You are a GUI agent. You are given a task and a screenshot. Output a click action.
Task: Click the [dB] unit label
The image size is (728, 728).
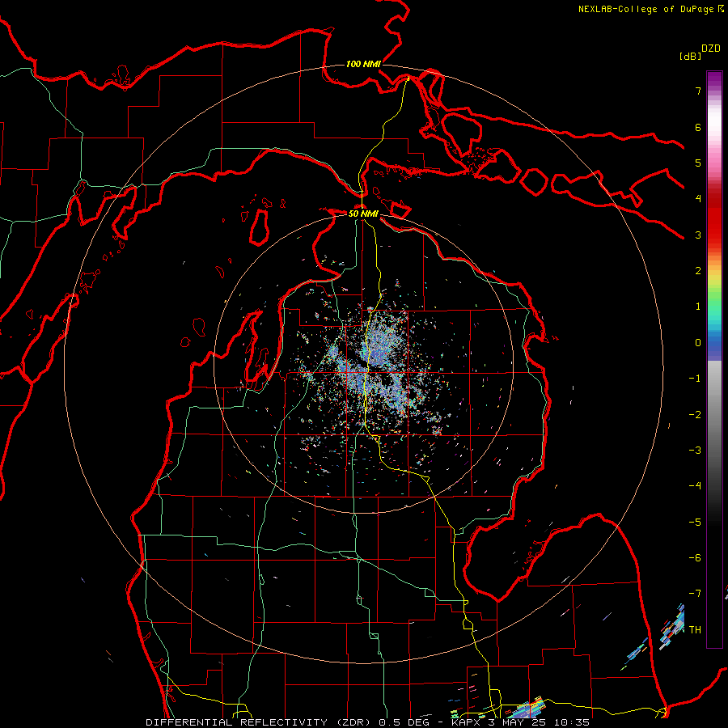[690, 56]
